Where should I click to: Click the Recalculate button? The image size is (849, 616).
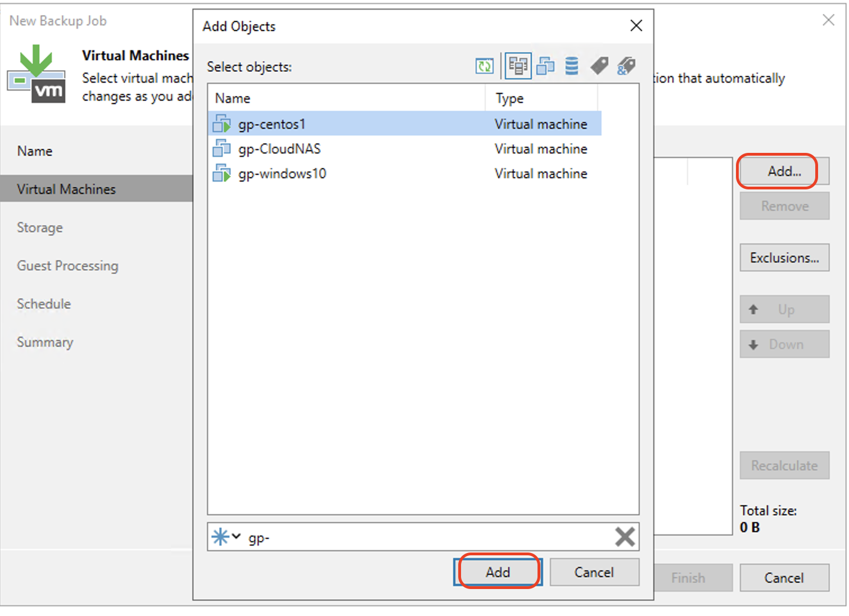pyautogui.click(x=784, y=465)
